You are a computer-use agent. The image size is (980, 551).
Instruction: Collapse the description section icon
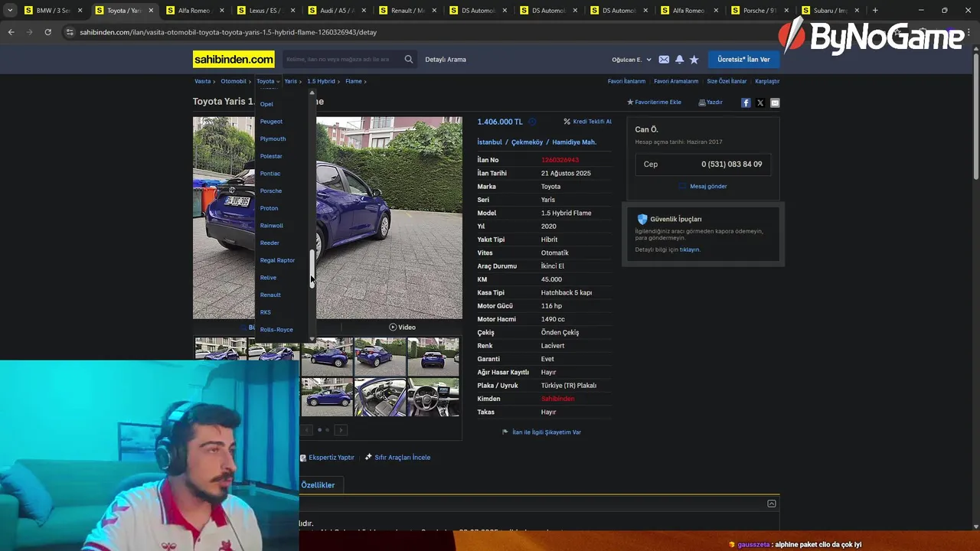point(772,504)
